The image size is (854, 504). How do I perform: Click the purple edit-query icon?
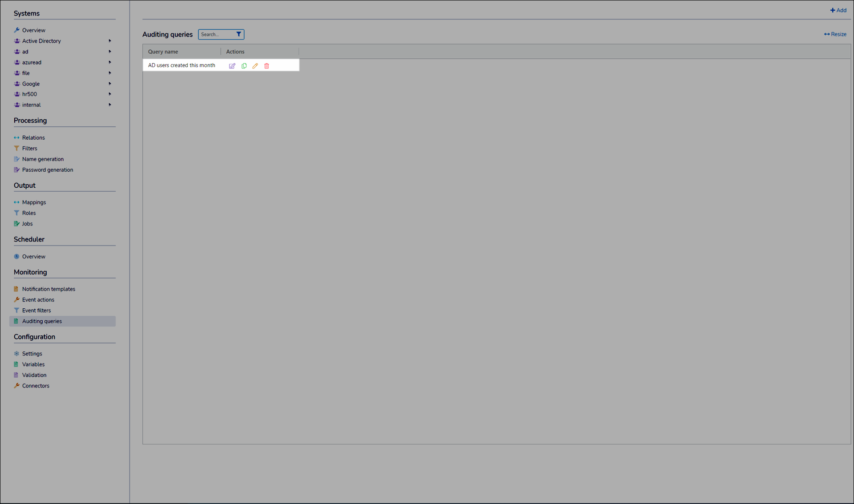point(232,66)
